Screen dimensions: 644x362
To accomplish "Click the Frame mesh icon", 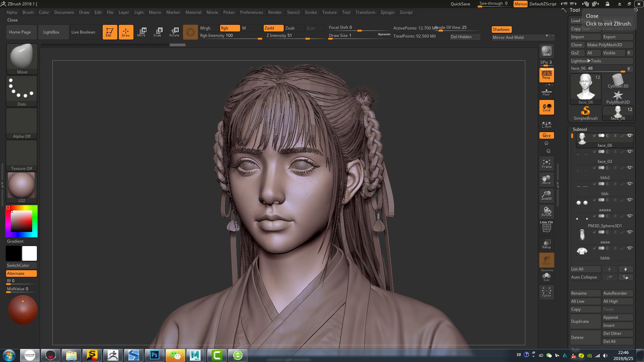I will click(547, 164).
